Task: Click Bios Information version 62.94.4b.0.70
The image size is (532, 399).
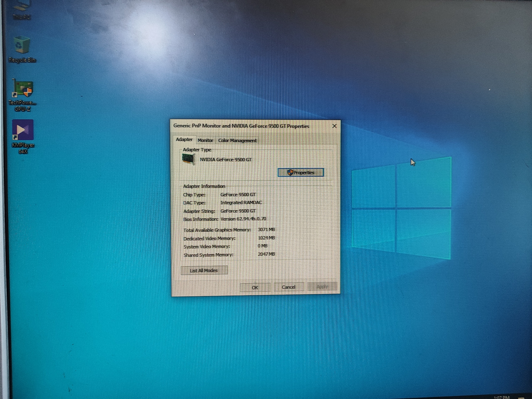Action: tap(243, 219)
